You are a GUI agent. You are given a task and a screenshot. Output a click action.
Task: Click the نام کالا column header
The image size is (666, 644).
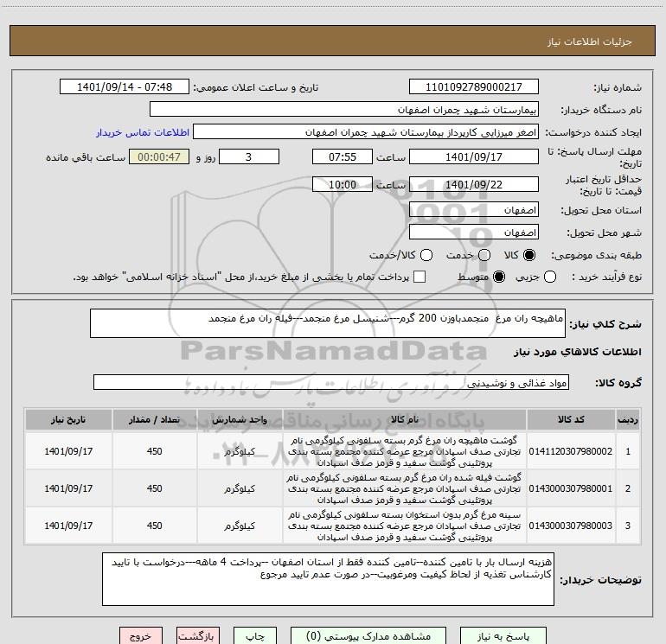(405, 420)
